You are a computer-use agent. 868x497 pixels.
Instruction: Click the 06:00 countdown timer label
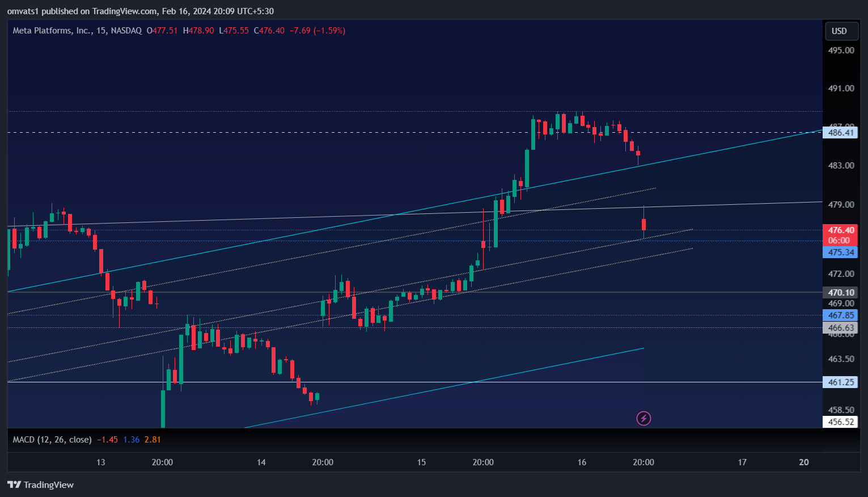(839, 241)
